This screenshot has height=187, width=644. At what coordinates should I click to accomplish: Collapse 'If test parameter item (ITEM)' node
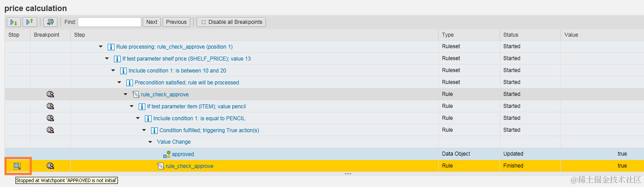pos(132,106)
